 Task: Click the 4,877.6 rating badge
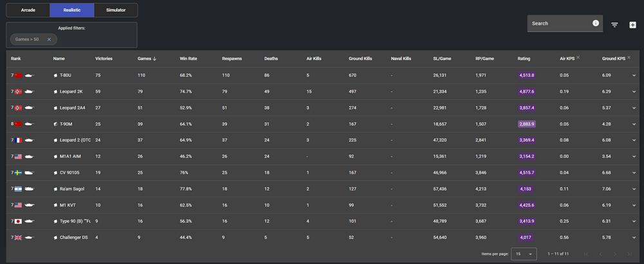(x=527, y=91)
